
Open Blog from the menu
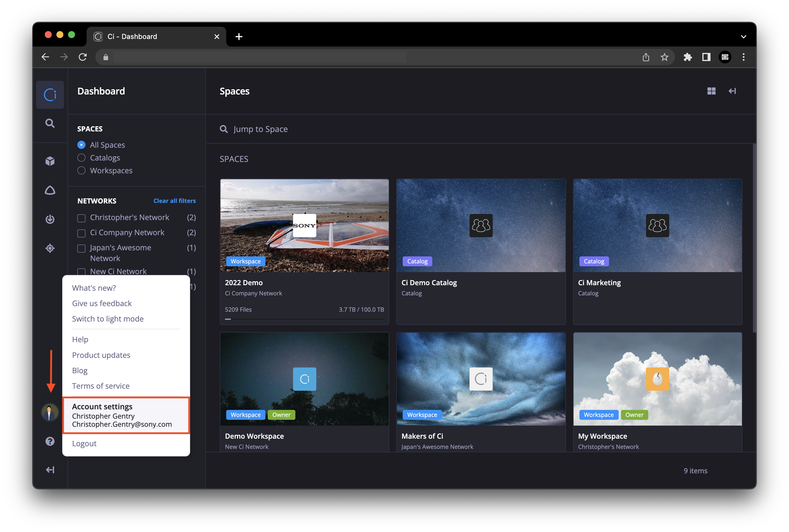click(80, 370)
